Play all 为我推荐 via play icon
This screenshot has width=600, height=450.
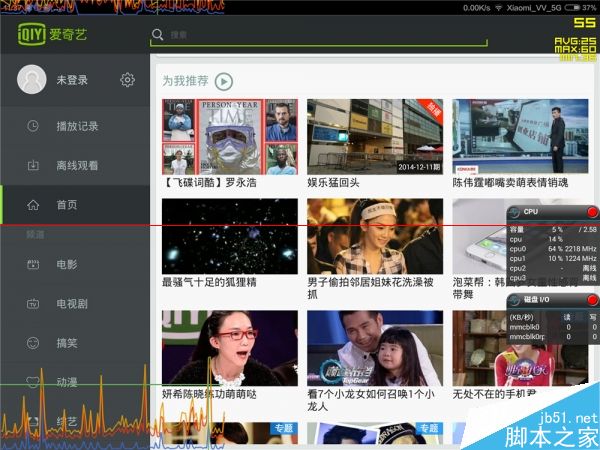[224, 82]
